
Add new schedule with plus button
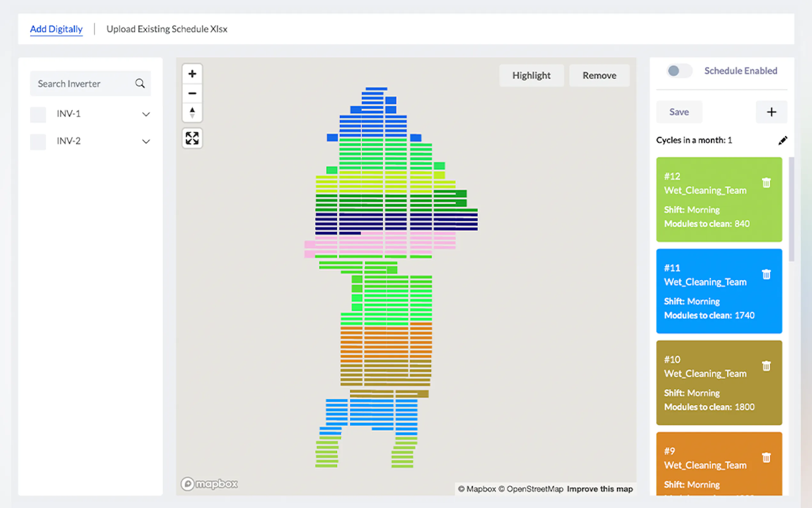771,112
